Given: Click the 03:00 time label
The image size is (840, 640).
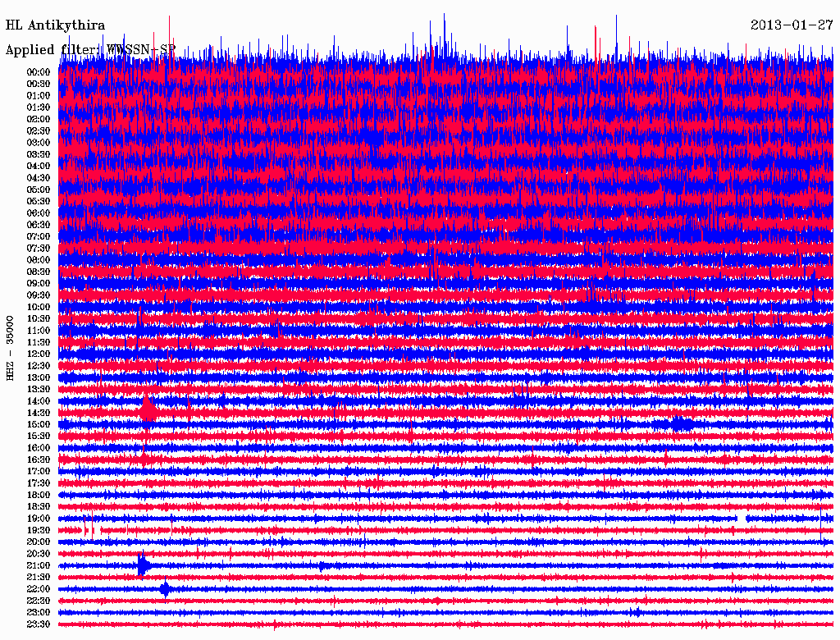Looking at the screenshot, I should 39,143.
